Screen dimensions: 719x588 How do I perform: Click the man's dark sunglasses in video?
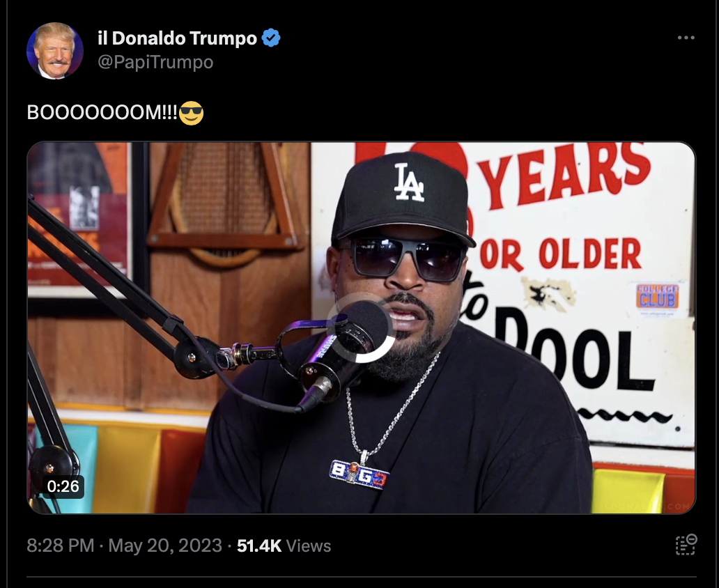click(x=407, y=258)
